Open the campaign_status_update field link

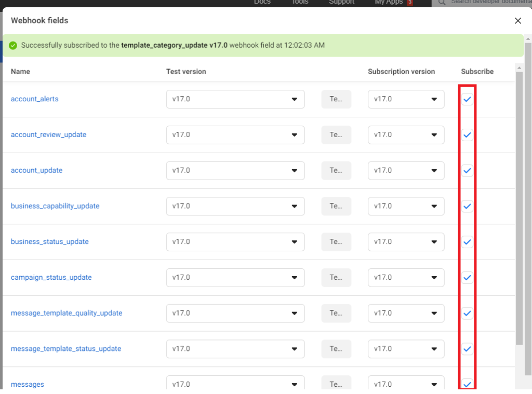(x=51, y=277)
